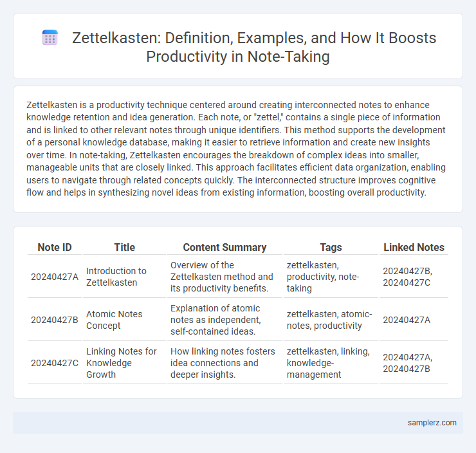Click the "Tags" column header
Image resolution: width=476 pixels, height=453 pixels.
pyautogui.click(x=331, y=247)
